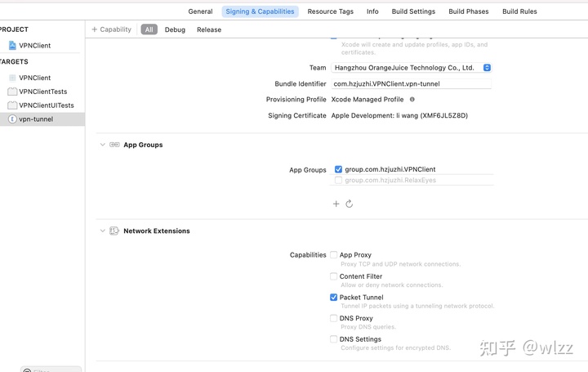Screen dimensions: 588x372
Task: Add a new app group
Action: coord(336,204)
